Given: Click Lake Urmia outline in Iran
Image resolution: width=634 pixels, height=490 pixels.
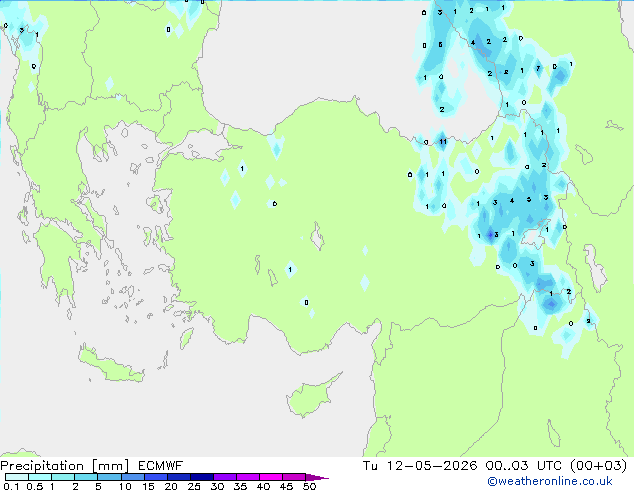Looking at the screenshot, I should 595,268.
